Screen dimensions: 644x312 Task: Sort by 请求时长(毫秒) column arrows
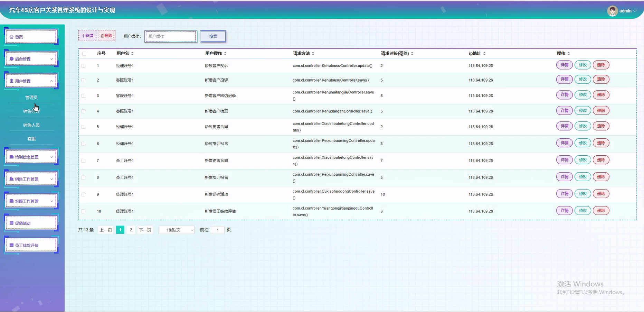coord(412,54)
